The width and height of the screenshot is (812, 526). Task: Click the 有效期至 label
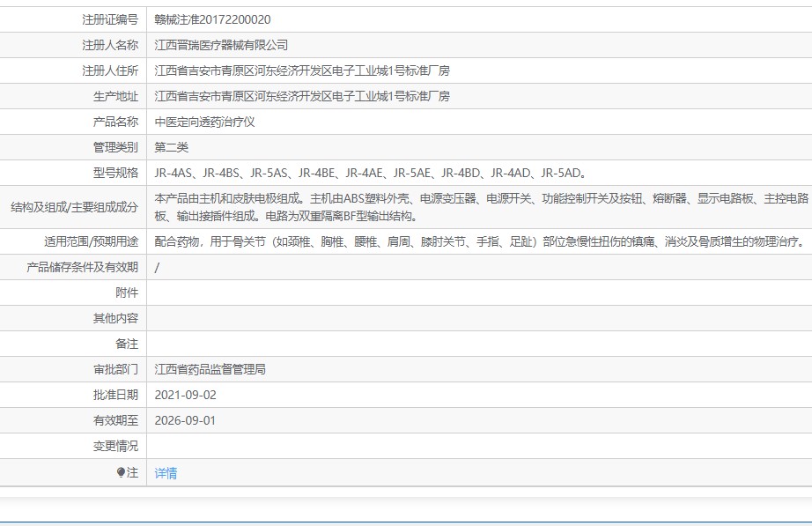click(116, 420)
